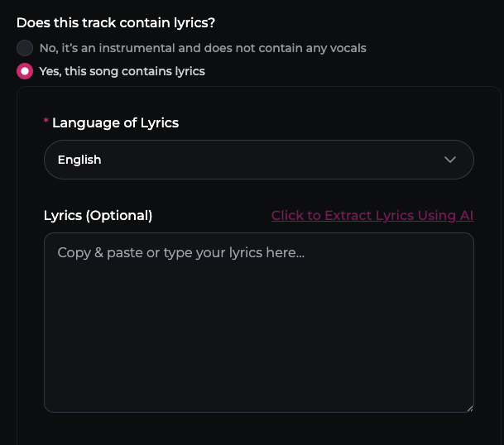This screenshot has width=504, height=445.
Task: Select the instrumental no-vocals radio button
Action: point(25,48)
